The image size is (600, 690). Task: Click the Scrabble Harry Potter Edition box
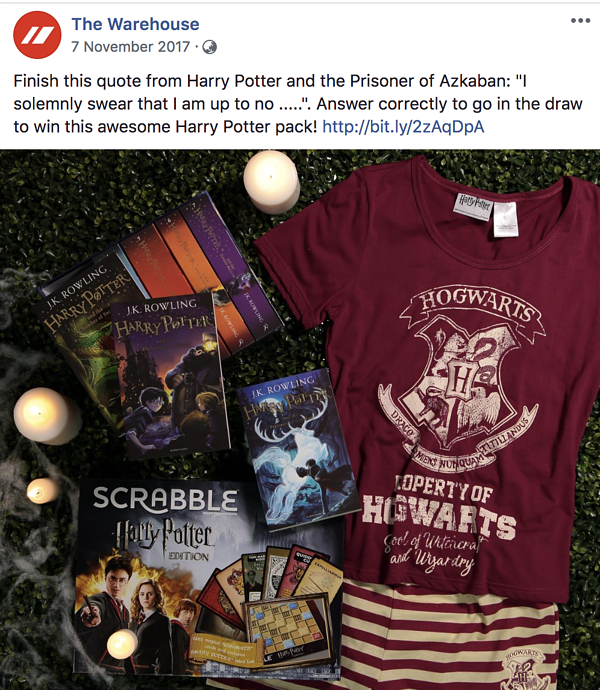point(209,577)
